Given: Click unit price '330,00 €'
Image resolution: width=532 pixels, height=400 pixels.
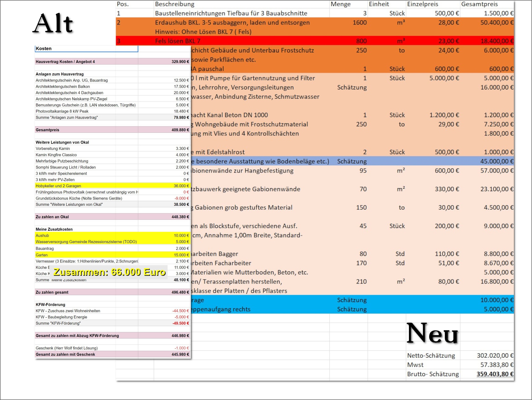Looking at the screenshot, I should 447,189.
